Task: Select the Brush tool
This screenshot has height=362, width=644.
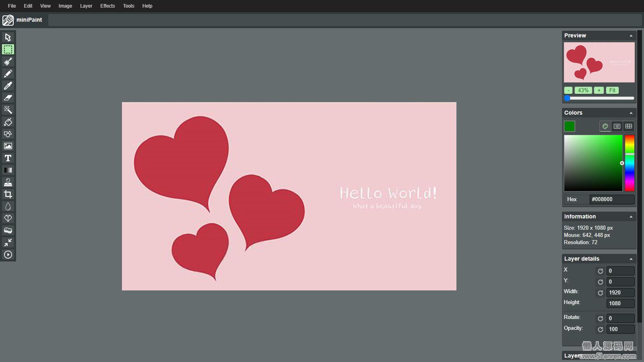Action: (x=8, y=62)
